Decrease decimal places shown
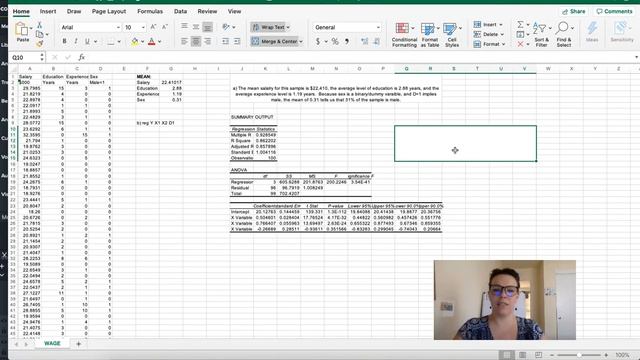The height and width of the screenshot is (360, 640). [x=376, y=41]
